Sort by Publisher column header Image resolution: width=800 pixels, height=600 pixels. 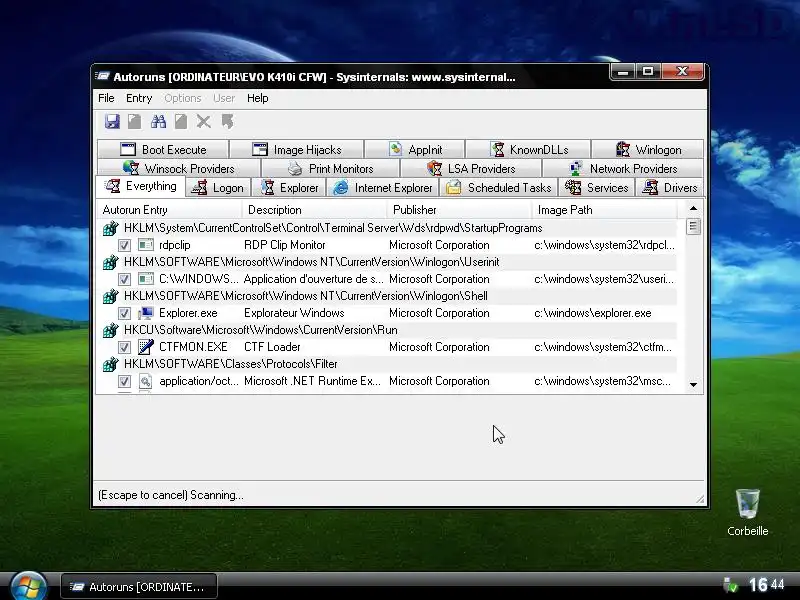[459, 210]
